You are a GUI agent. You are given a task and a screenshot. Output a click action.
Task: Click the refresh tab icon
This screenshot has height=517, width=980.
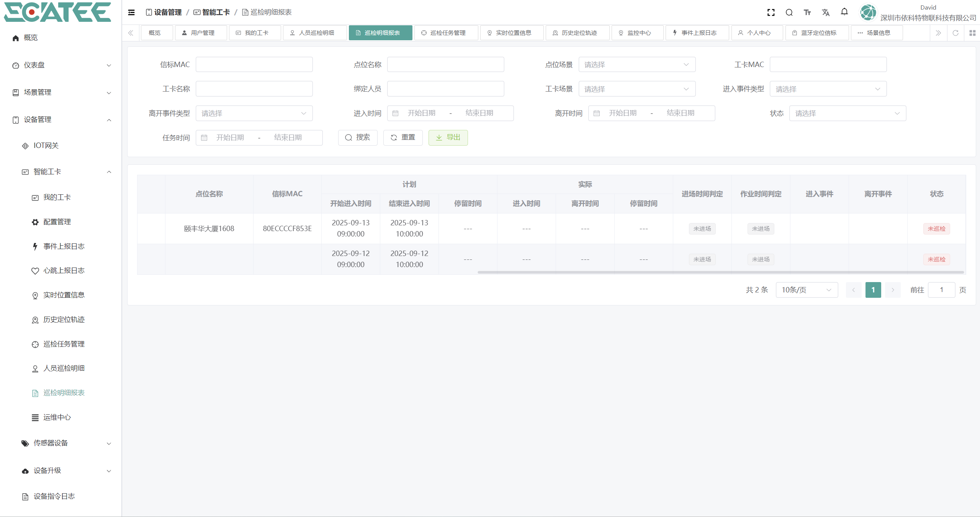tap(955, 33)
